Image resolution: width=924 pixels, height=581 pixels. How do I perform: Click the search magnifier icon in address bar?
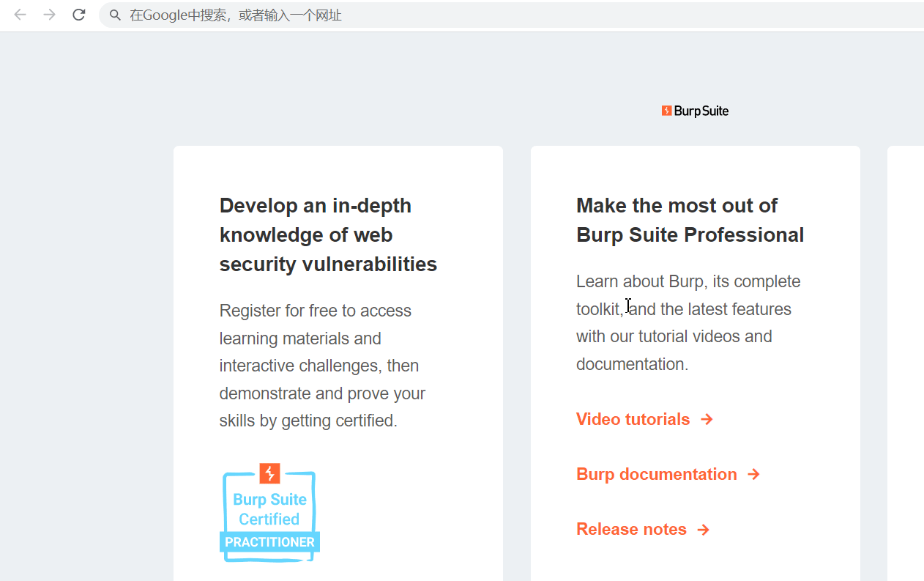coord(115,15)
